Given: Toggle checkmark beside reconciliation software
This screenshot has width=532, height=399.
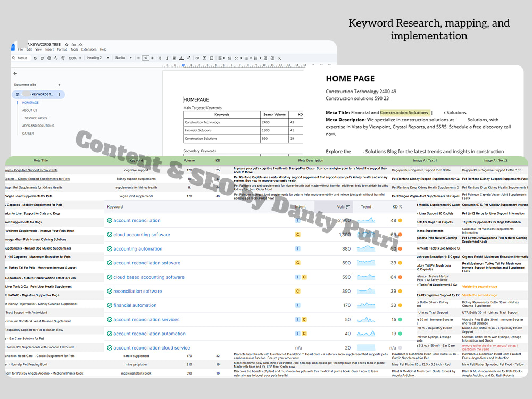Looking at the screenshot, I should (x=110, y=291).
